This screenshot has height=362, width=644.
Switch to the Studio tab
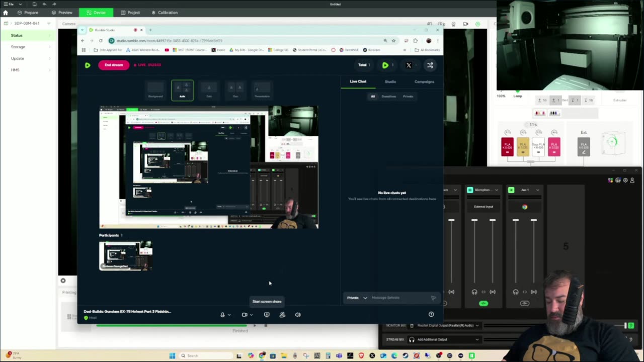390,81
